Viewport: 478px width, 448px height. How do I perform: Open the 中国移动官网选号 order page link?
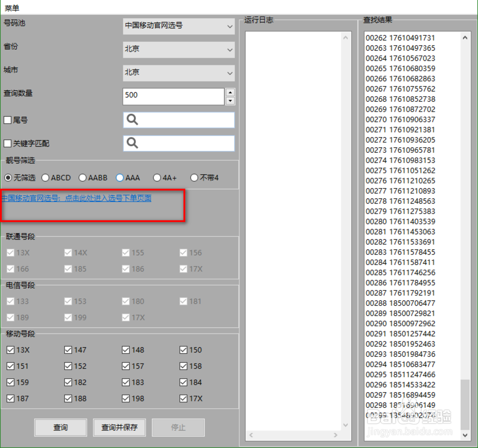(76, 198)
